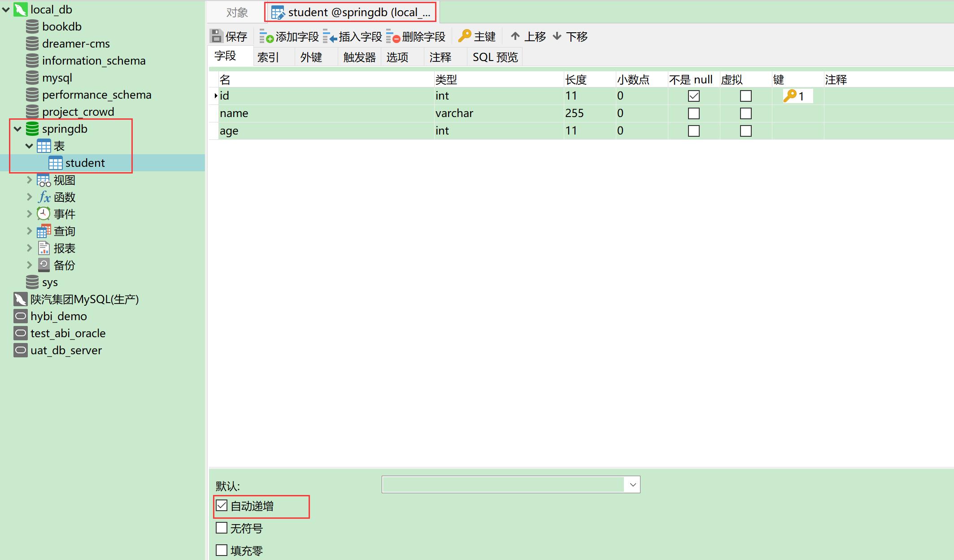The height and width of the screenshot is (560, 954).
Task: Click the student table icon in tree
Action: click(56, 163)
